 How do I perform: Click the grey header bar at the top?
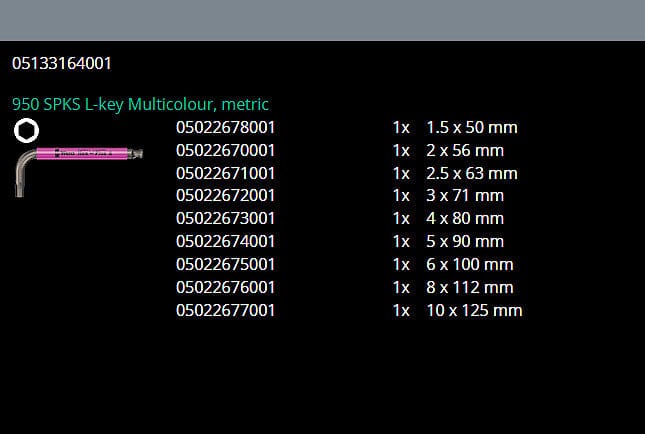pyautogui.click(x=322, y=20)
